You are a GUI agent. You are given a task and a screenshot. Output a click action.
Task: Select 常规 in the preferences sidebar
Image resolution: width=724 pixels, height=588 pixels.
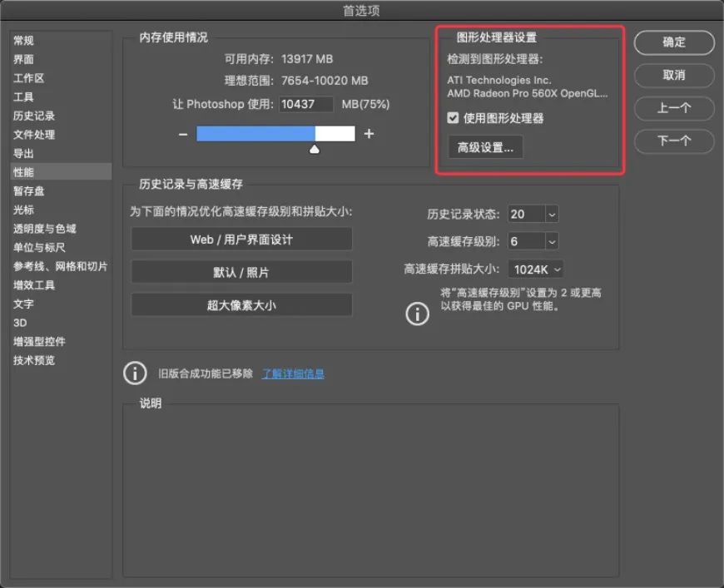(61, 41)
